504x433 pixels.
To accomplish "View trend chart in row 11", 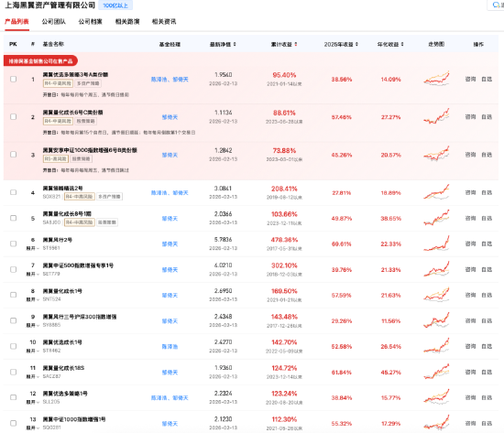I will click(436, 372).
